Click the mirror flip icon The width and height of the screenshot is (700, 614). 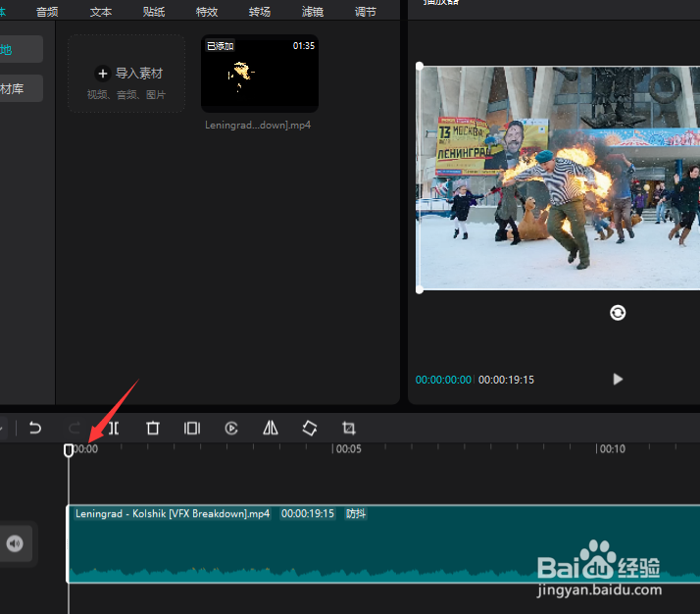pos(270,429)
